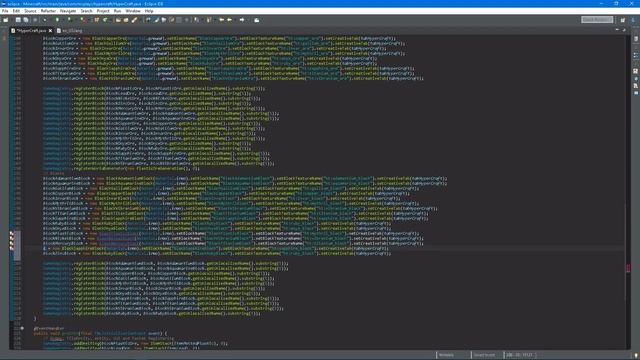640x360 pixels.
Task: Switch to the en_US.lang editor tab
Action: pyautogui.click(x=70, y=31)
